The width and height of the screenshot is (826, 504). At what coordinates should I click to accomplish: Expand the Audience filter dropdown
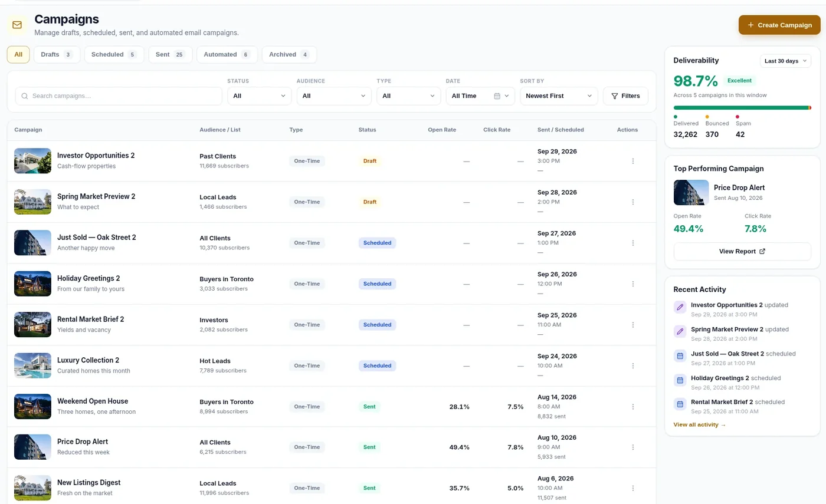tap(334, 96)
